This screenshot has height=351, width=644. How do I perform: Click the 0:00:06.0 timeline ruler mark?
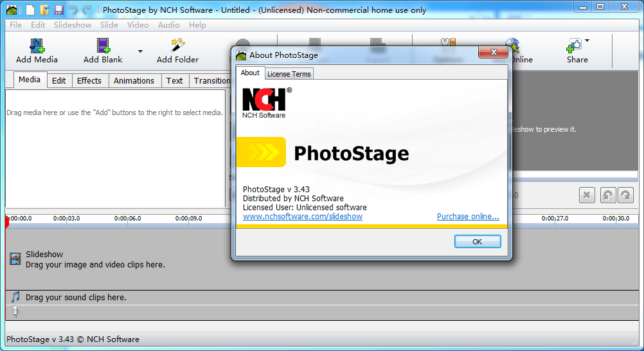[127, 218]
